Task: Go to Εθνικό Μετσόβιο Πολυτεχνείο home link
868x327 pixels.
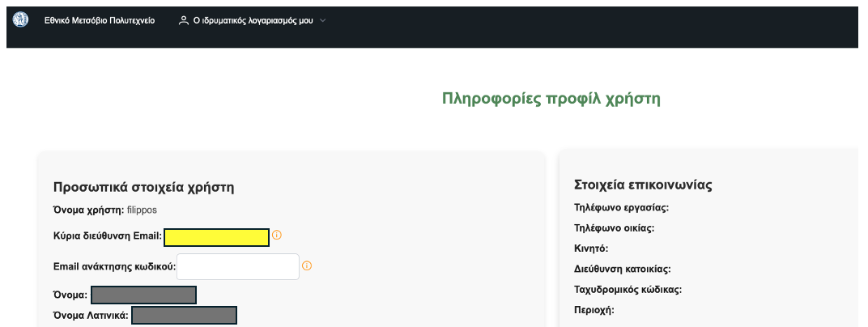Action: coord(99,20)
